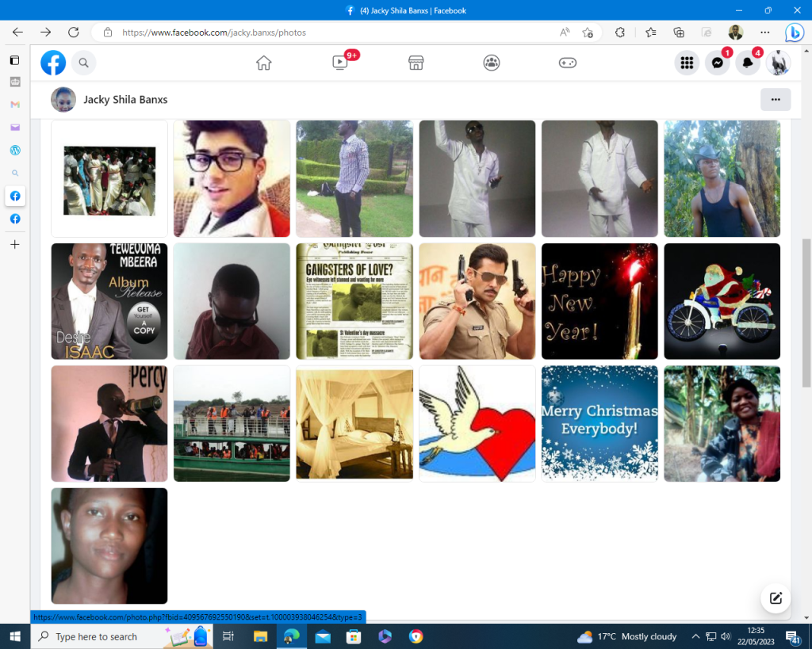Image resolution: width=812 pixels, height=649 pixels.
Task: Click the Facebook search magnifier icon
Action: coord(83,63)
